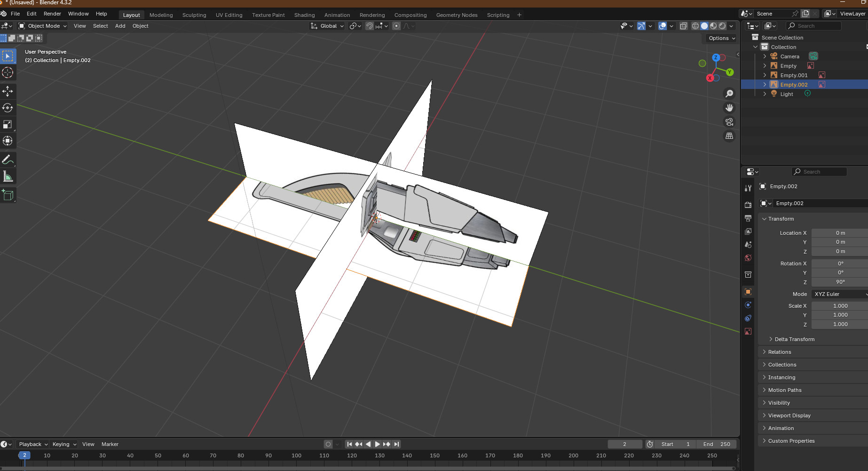This screenshot has height=471, width=868.
Task: Switch to the Shading workspace tab
Action: 304,15
